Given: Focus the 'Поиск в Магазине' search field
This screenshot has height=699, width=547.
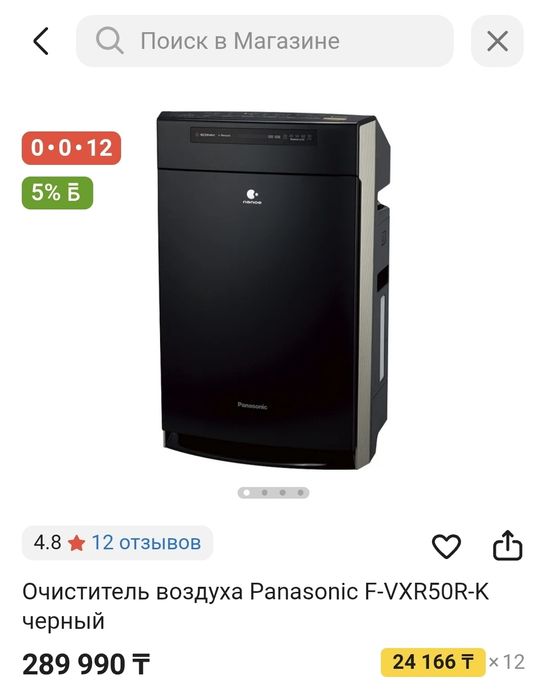Looking at the screenshot, I should [x=265, y=41].
